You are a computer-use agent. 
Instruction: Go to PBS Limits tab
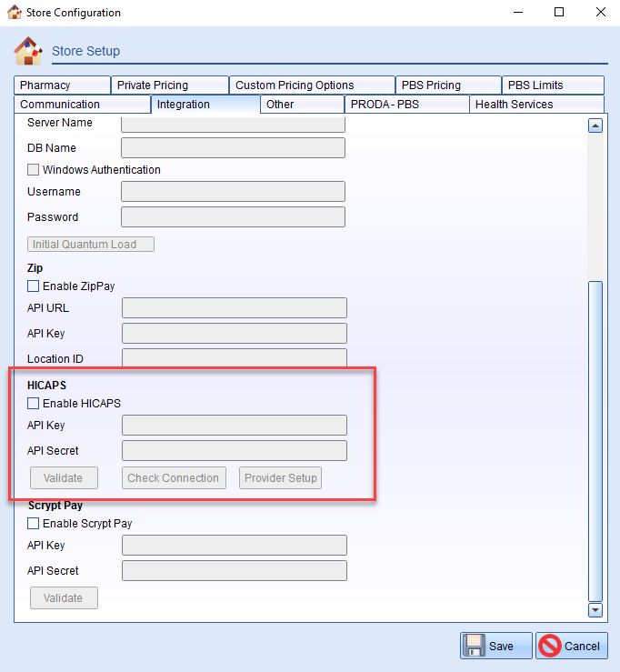[x=553, y=85]
